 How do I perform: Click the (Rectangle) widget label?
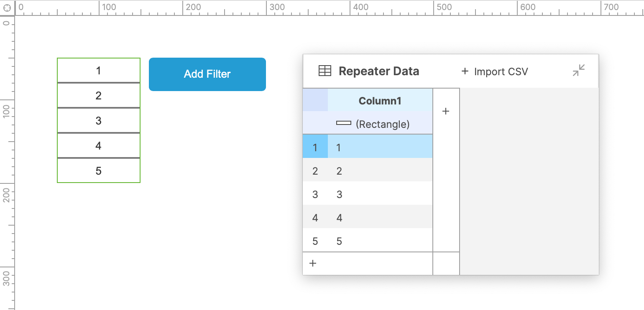tap(383, 124)
